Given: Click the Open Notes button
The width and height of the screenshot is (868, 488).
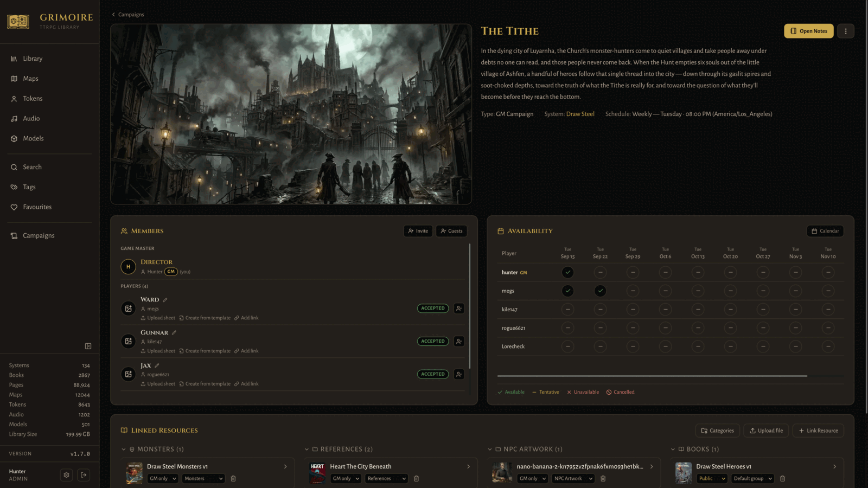Looking at the screenshot, I should click(808, 31).
